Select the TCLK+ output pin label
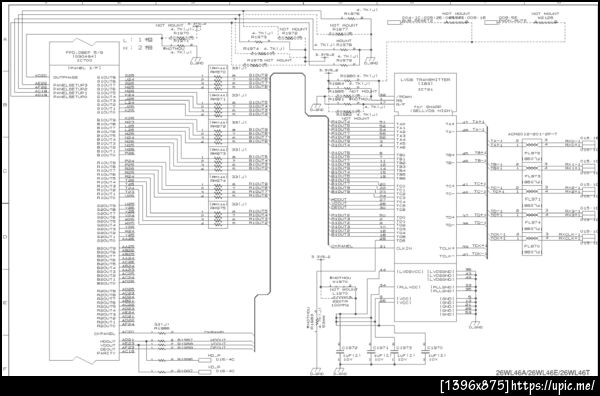This screenshot has height=396, width=600. (447, 248)
